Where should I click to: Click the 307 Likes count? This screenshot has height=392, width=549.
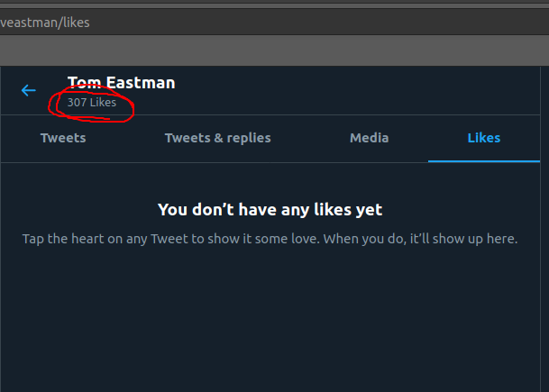(x=91, y=103)
